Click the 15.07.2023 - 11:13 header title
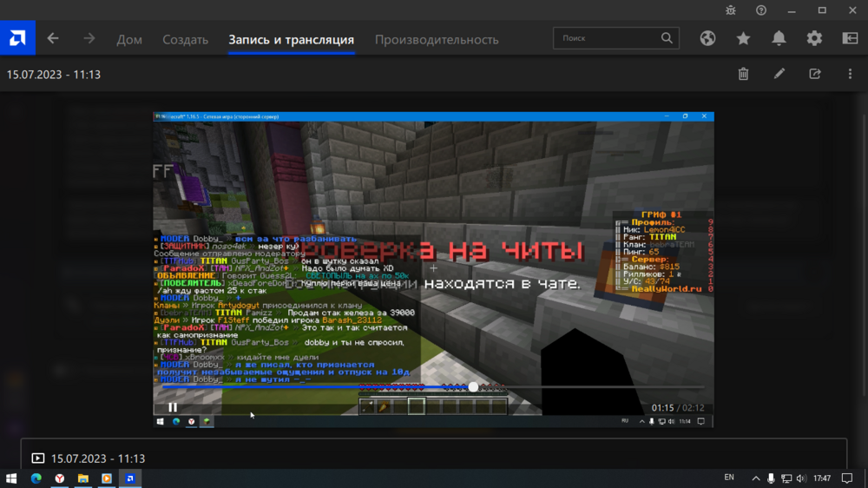The width and height of the screenshot is (868, 488). (x=54, y=74)
